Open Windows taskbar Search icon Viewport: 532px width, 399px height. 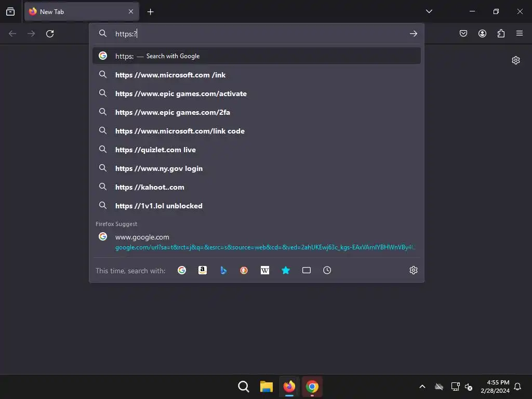point(244,387)
